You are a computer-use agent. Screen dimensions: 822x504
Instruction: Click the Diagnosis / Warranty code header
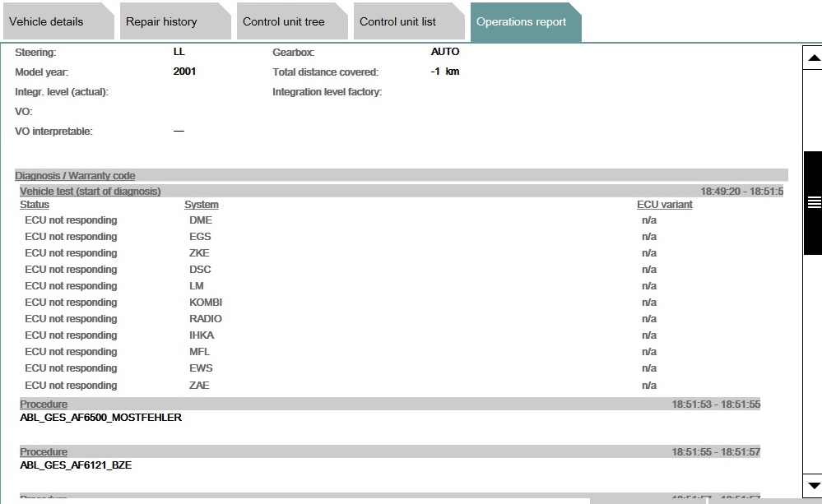[x=75, y=176]
